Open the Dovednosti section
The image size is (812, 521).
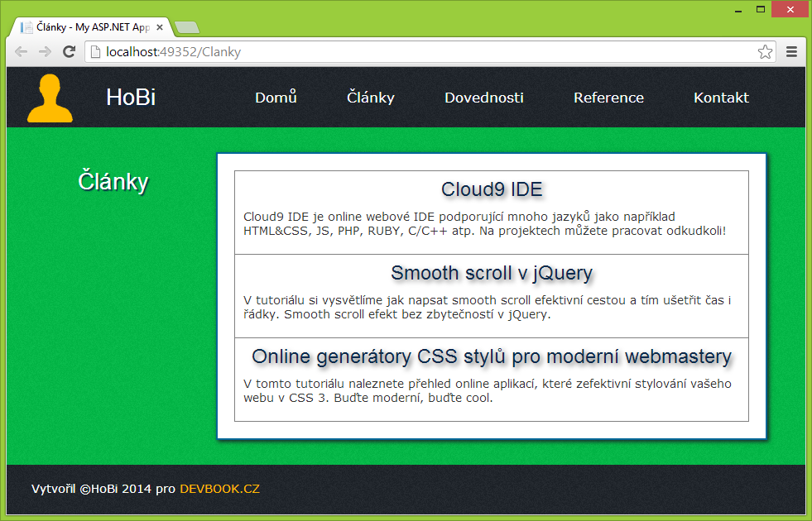tap(483, 97)
